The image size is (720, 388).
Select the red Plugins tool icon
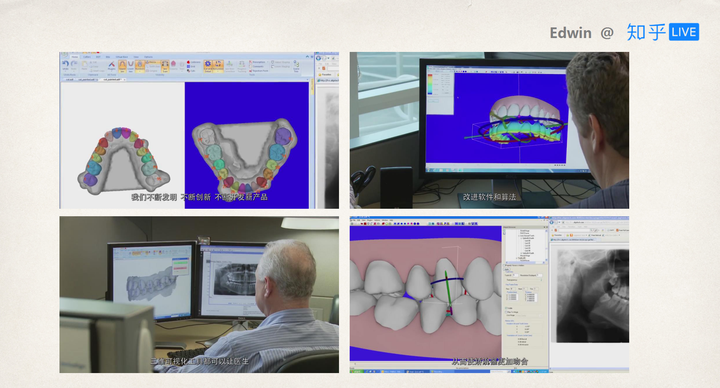(x=111, y=64)
